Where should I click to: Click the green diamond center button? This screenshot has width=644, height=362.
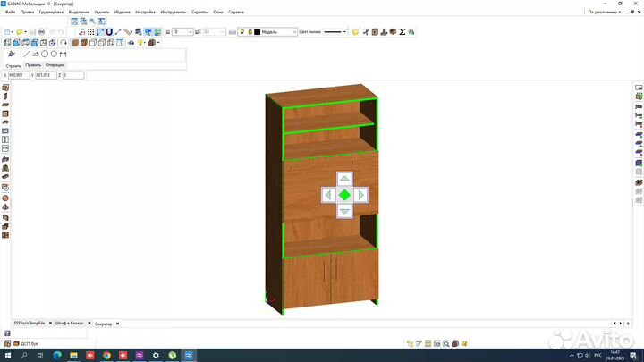(x=344, y=194)
